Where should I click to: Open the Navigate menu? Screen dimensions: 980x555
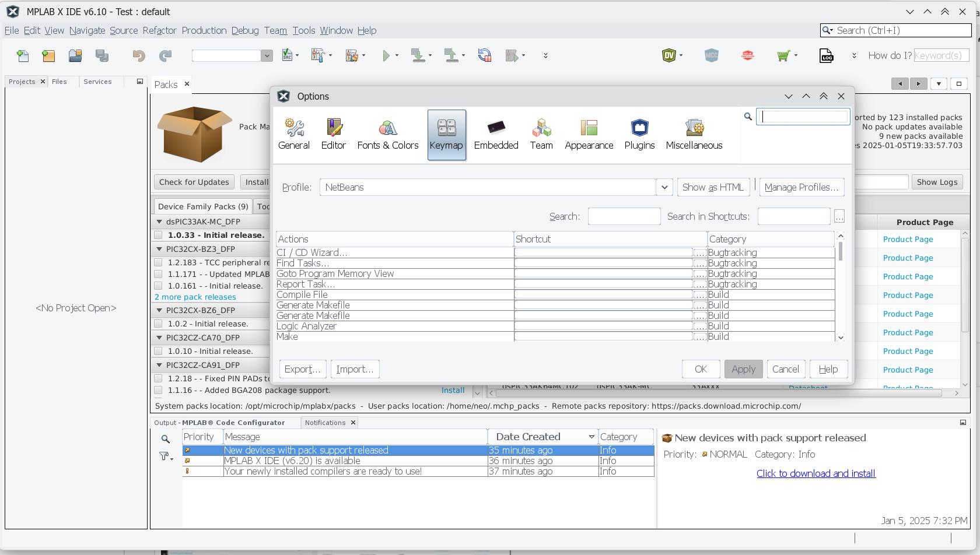[87, 30]
